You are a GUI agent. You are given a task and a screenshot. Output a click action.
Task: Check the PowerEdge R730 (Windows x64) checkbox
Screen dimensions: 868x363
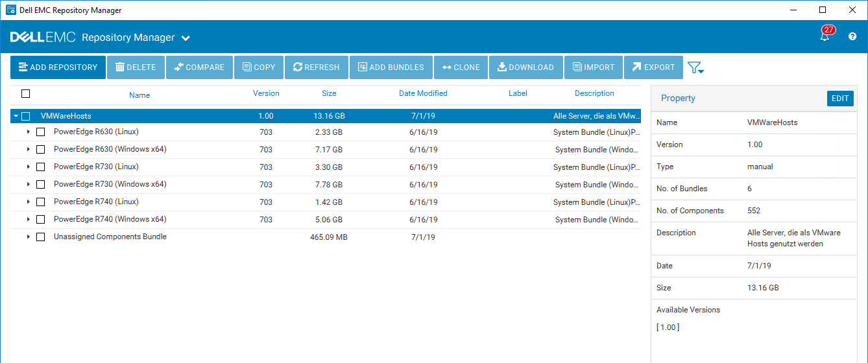pos(40,185)
